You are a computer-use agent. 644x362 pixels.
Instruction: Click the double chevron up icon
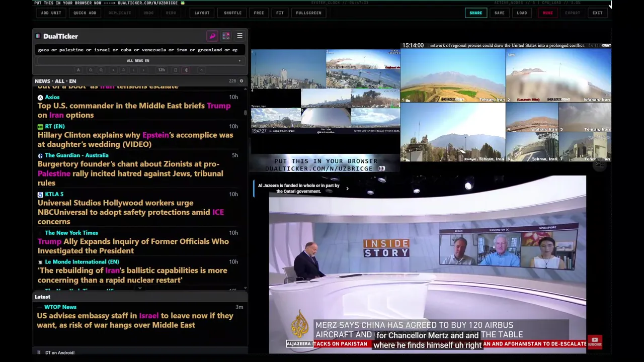coord(123,70)
